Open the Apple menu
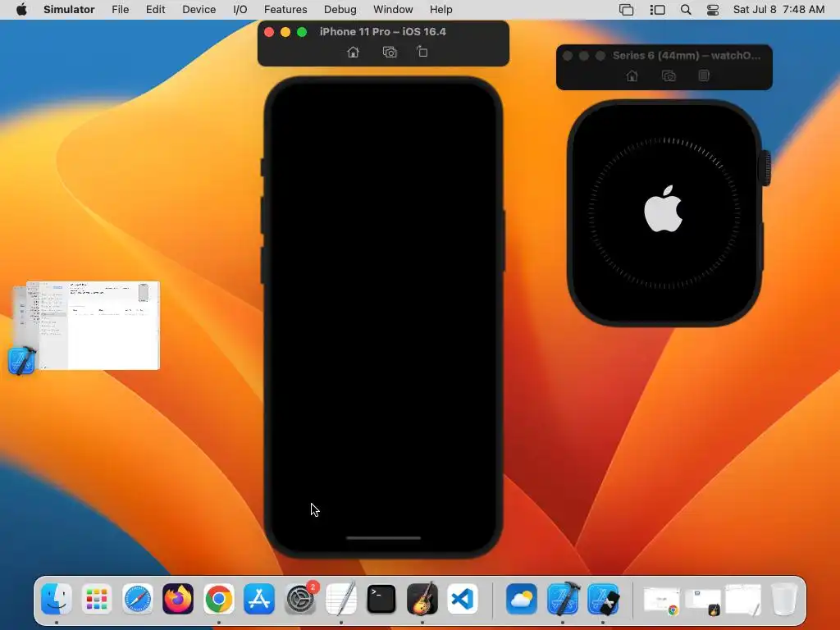Viewport: 840px width, 630px height. coord(21,10)
